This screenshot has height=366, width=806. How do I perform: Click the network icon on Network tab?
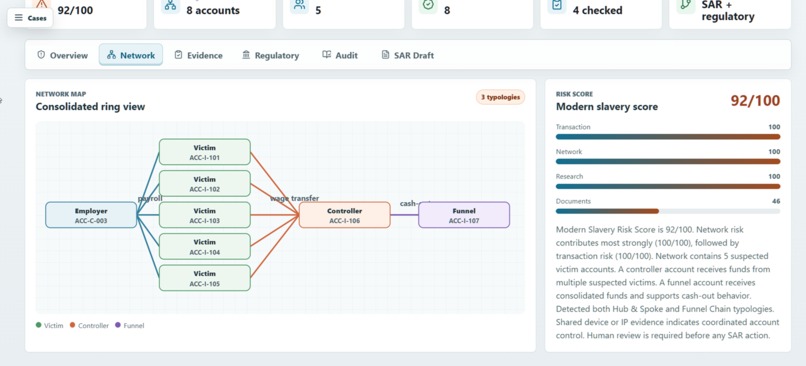tap(111, 54)
